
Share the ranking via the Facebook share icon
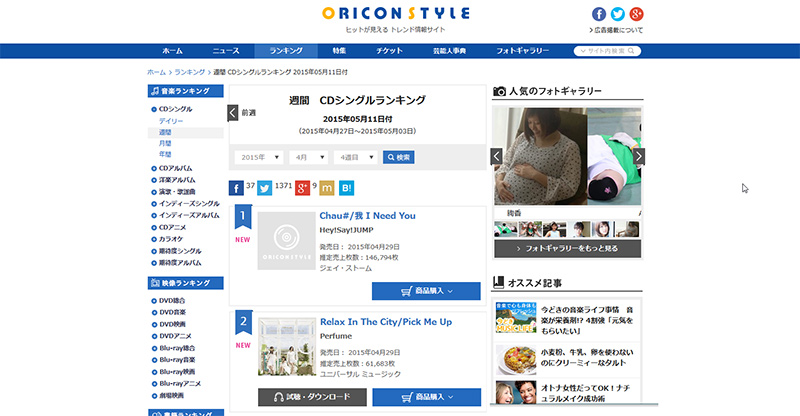coord(236,187)
